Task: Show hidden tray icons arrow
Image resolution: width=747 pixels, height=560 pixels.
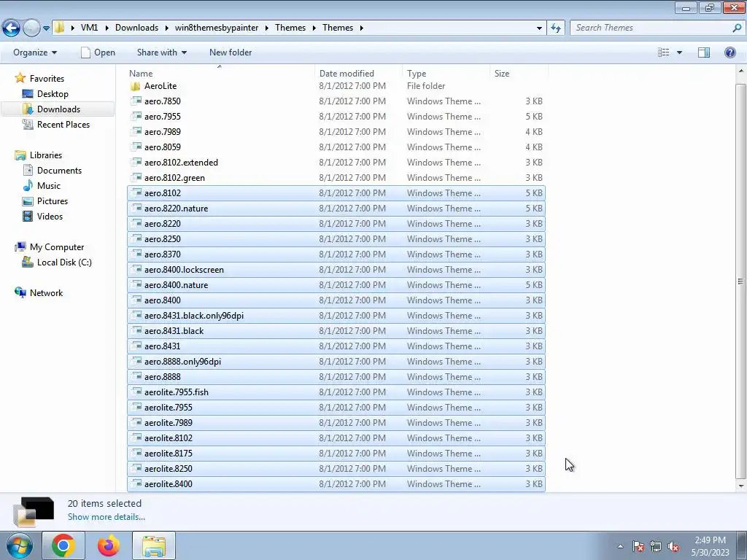Action: (620, 546)
